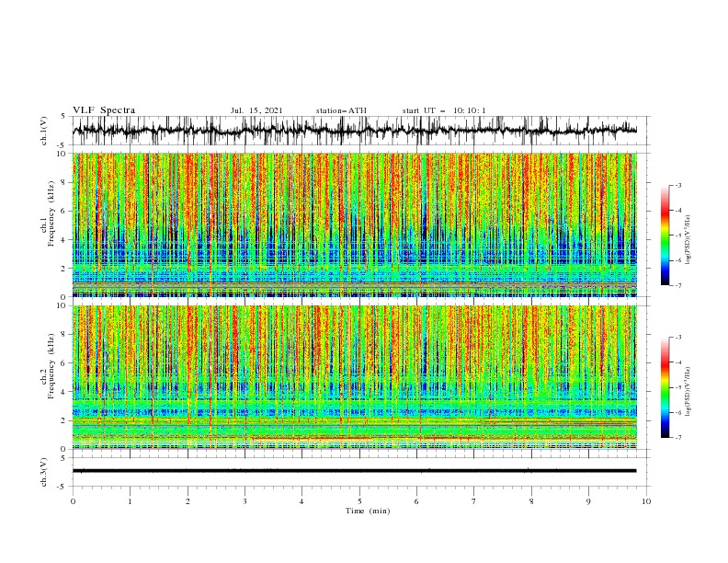
Task: Click the ch.1 spectrogram panel
Action: [x=355, y=224]
